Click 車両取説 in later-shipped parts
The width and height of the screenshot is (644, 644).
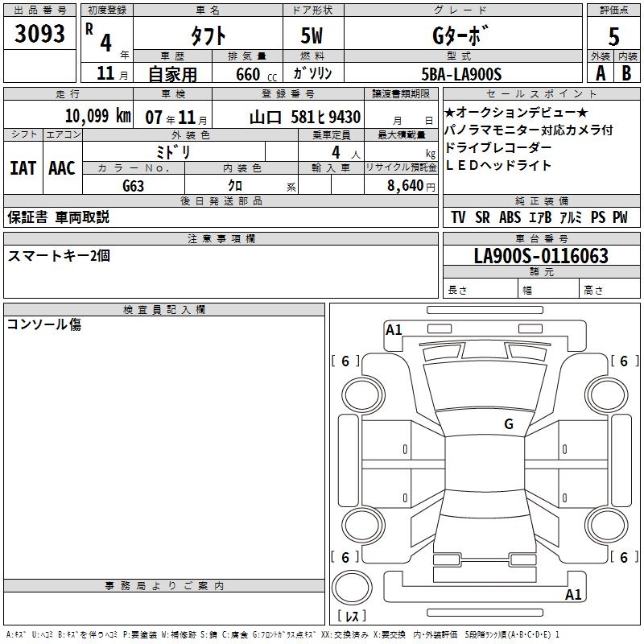coord(82,217)
